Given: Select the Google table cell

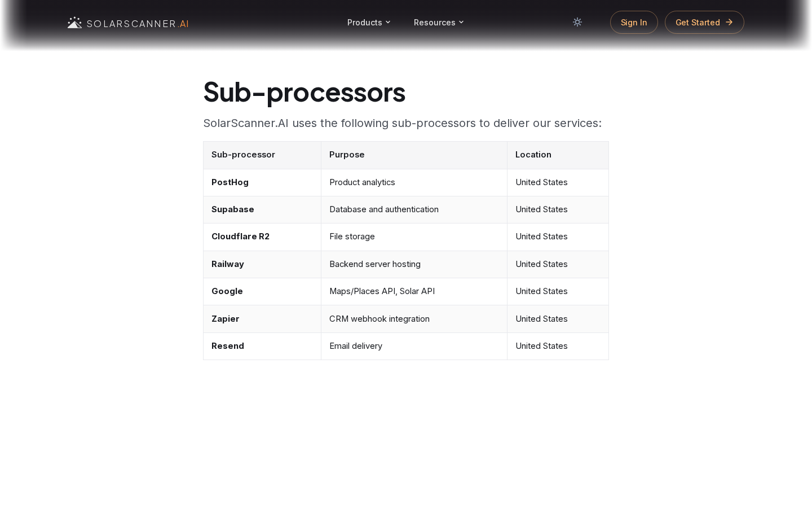Looking at the screenshot, I should [x=262, y=292].
